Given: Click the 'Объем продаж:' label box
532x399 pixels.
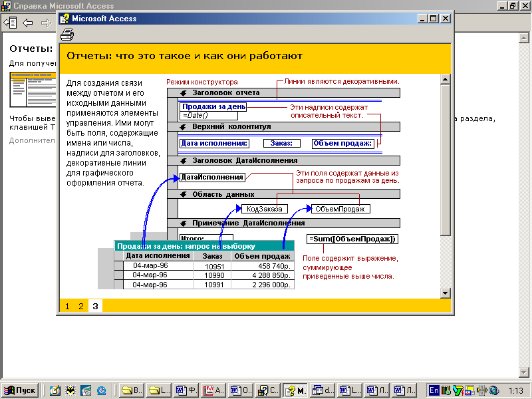Looking at the screenshot, I should [x=342, y=143].
